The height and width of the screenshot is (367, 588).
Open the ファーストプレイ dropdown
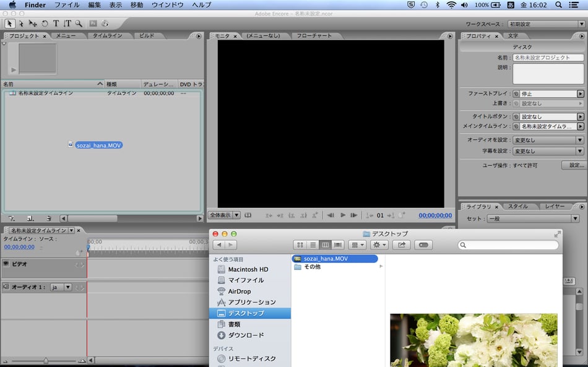[x=548, y=93]
